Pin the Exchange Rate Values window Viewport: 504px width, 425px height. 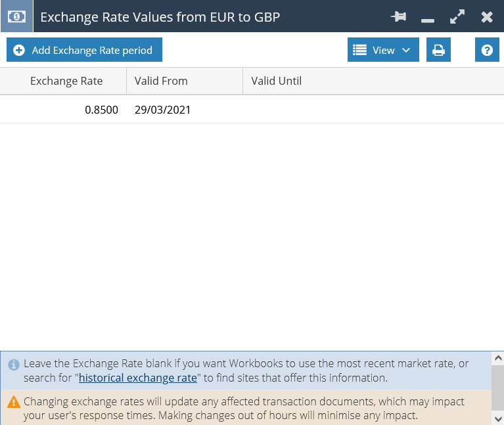click(399, 16)
